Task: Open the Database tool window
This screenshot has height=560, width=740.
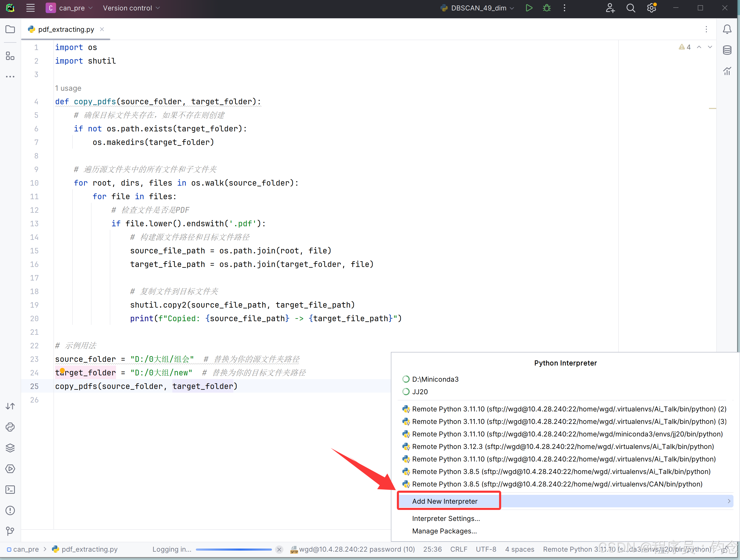Action: [x=727, y=50]
